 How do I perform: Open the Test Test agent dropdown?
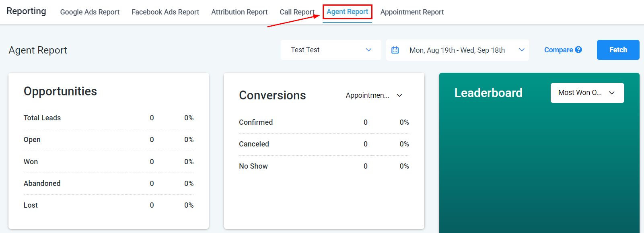pyautogui.click(x=331, y=50)
